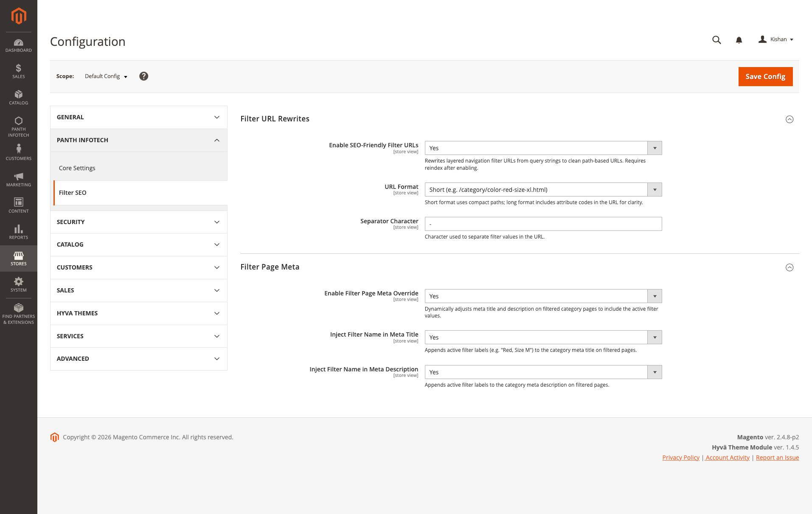Collapse the PANTH INFOTECH section
This screenshot has height=514, width=812.
tap(138, 140)
